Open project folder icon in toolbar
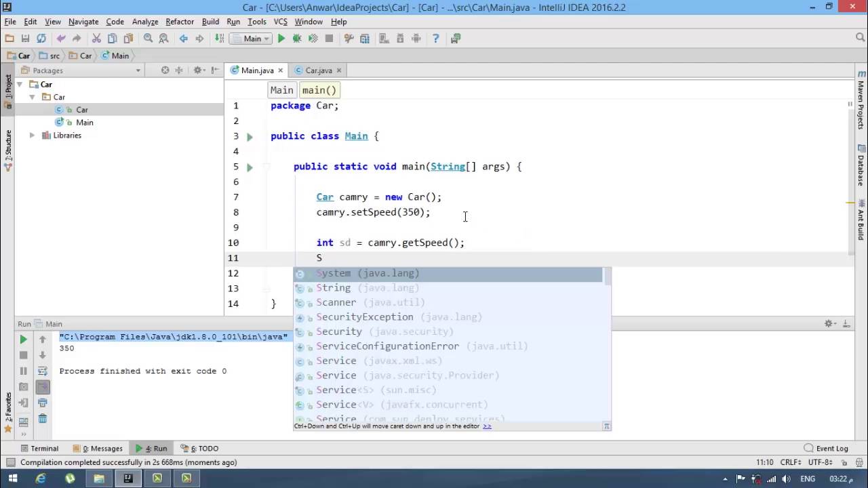 (9, 39)
